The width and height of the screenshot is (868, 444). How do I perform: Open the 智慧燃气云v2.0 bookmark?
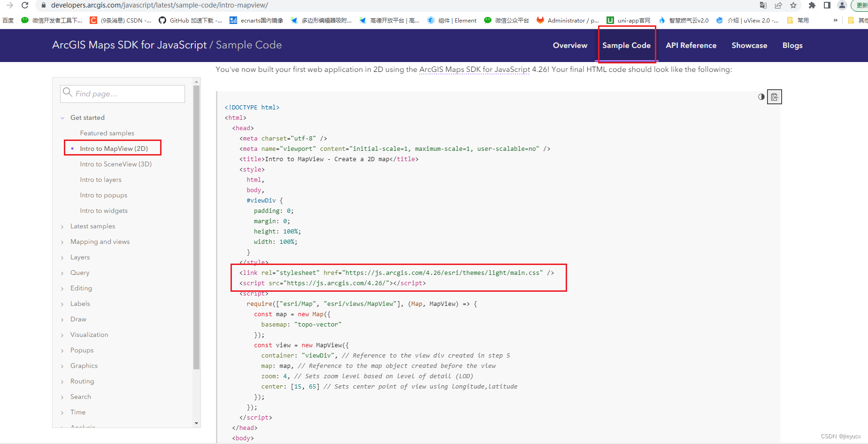coord(684,20)
